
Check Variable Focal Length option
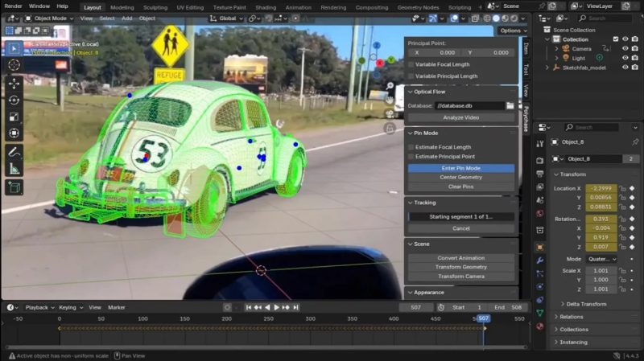pyautogui.click(x=411, y=64)
